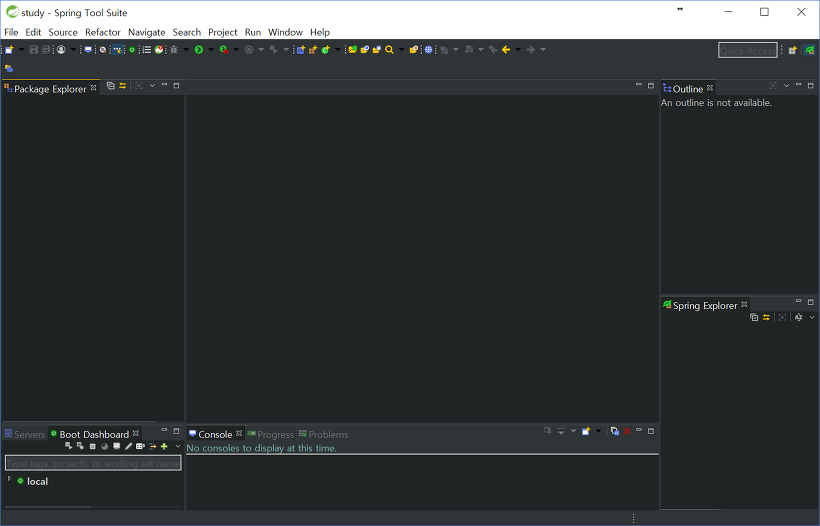
Task: Click the green Boot Dashboard toolbar icon
Action: click(x=132, y=50)
